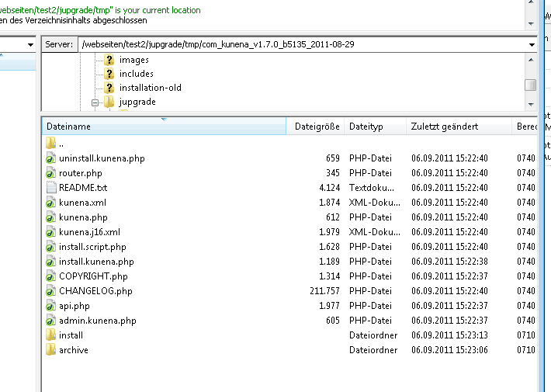551x392 pixels.
Task: Open the Server path dropdown arrow
Action: pos(532,45)
